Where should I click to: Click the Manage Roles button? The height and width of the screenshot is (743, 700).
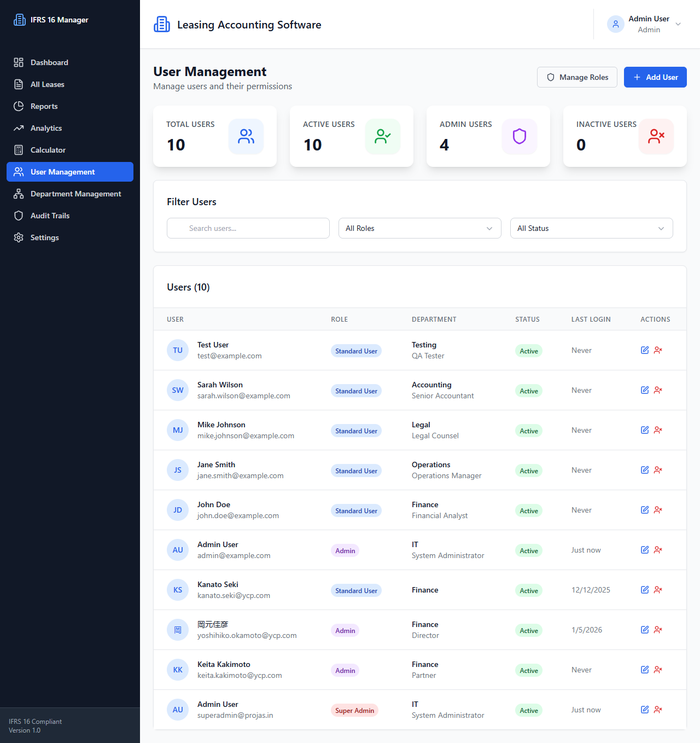point(577,77)
